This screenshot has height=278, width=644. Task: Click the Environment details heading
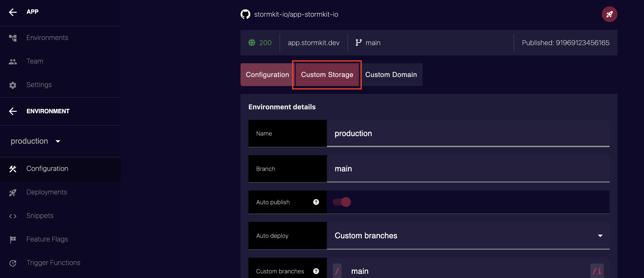(x=282, y=107)
